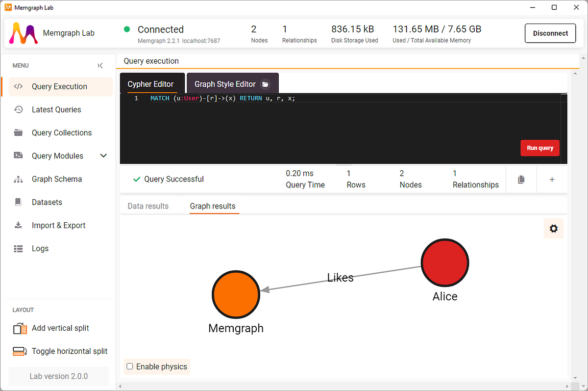Add a new result view with the plus button

(x=552, y=179)
